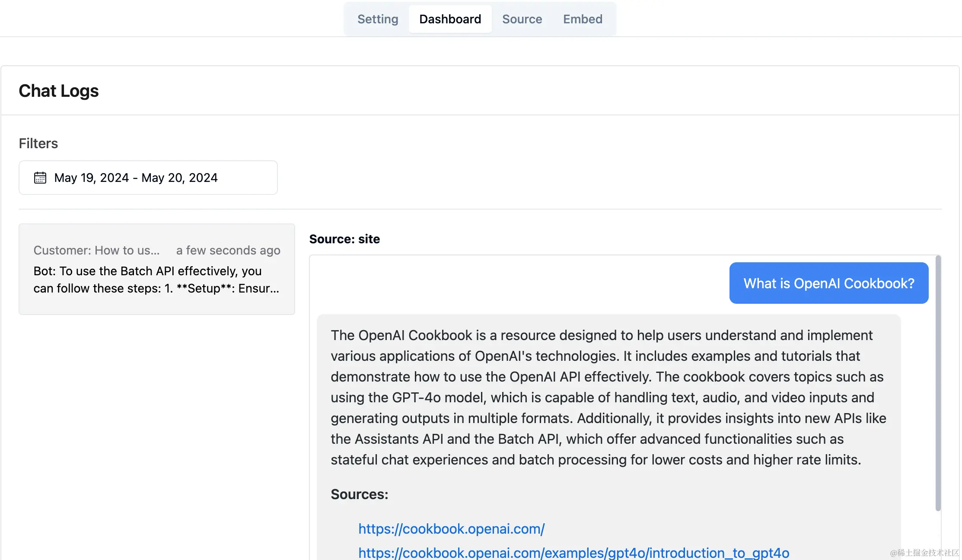Switch to the Setting tab

tap(378, 19)
